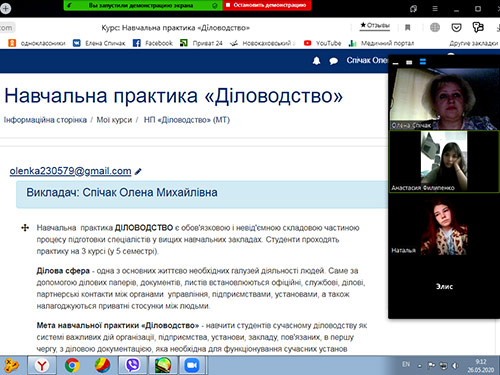
Task: Select Олена Спічак video thumbnail
Action: click(x=444, y=99)
